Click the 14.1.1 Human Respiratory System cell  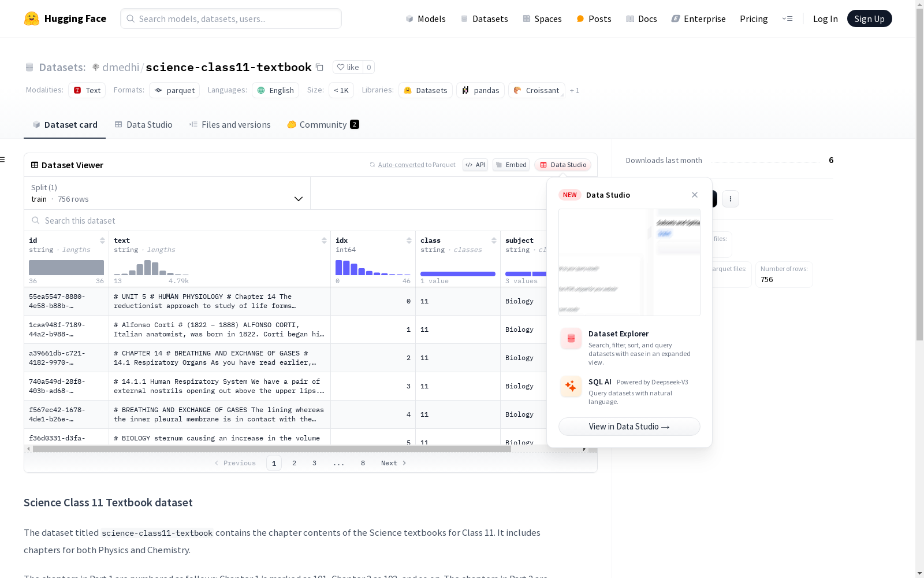219,386
